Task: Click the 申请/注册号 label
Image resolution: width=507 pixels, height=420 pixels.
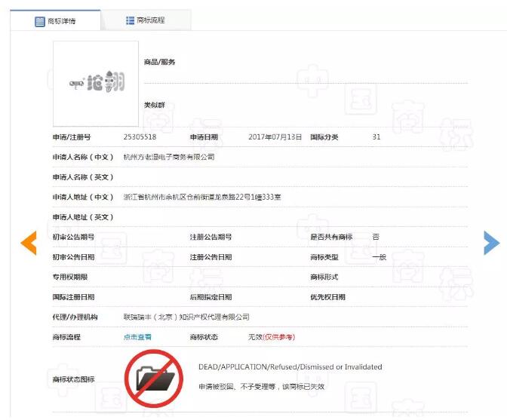Action: (x=72, y=137)
